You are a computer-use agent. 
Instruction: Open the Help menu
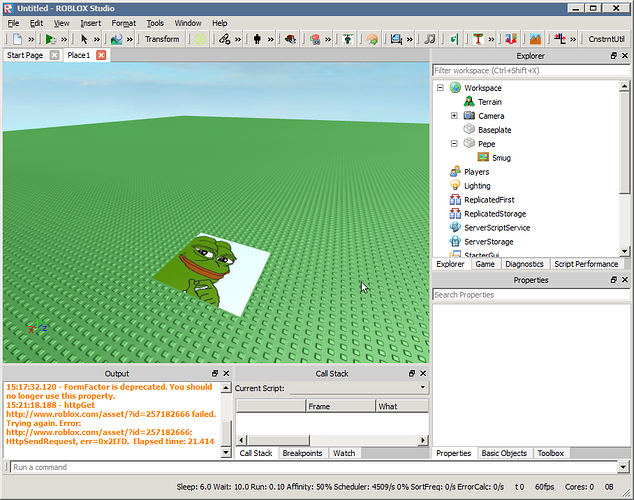220,23
